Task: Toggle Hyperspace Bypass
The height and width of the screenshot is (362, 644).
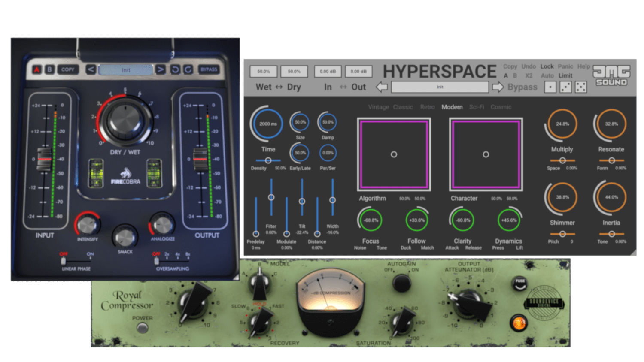Action: pos(522,87)
